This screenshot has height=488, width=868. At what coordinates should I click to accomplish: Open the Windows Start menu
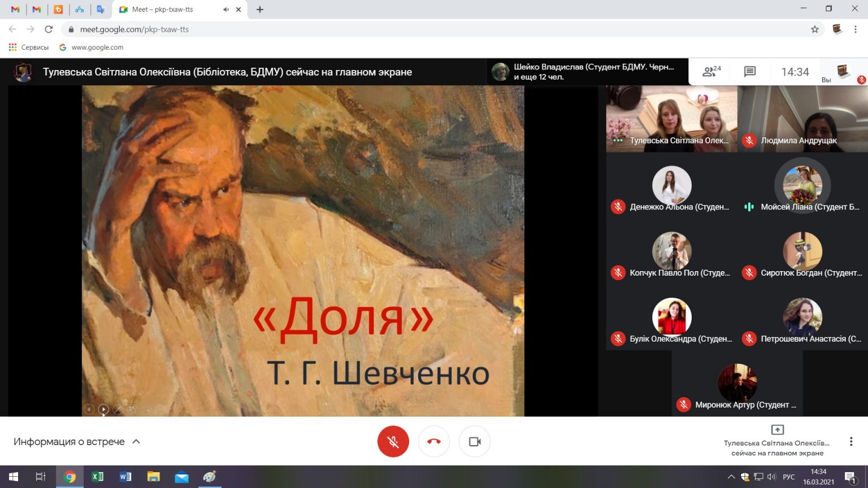pyautogui.click(x=14, y=477)
